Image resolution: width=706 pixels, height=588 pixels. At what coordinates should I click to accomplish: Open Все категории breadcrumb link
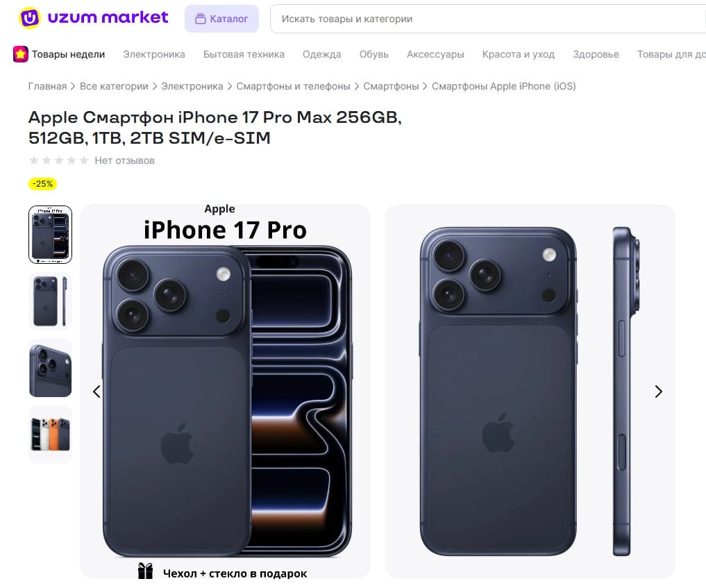tap(114, 86)
